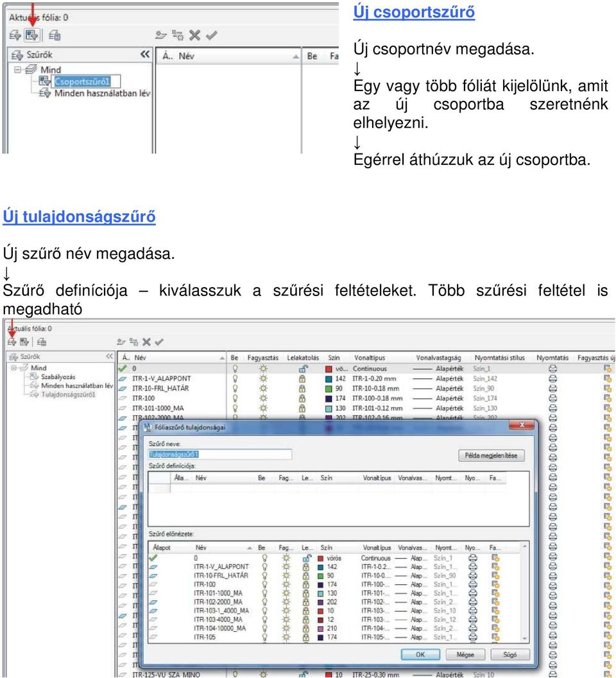Collapse Mind tree node in Csoportszűrő1 panel
Image resolution: width=616 pixels, height=678 pixels.
coord(17,69)
